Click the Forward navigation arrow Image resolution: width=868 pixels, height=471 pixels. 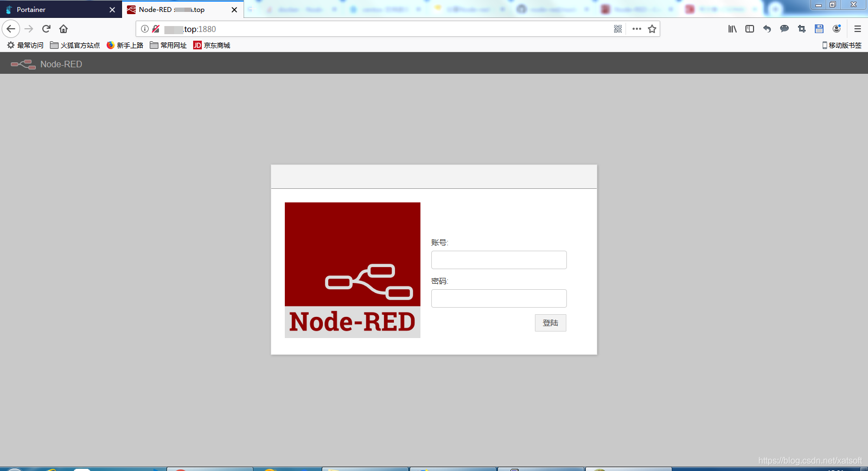tap(29, 29)
